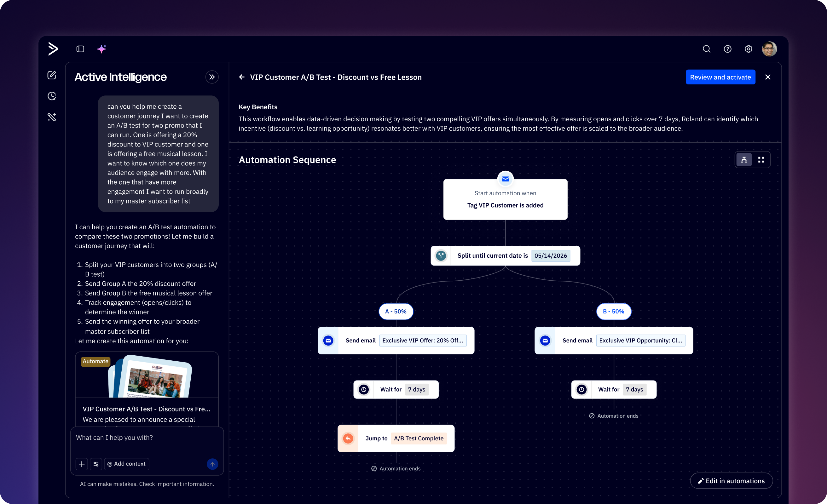Viewport: 827px width, 504px height.
Task: Open settings gear icon
Action: point(748,49)
